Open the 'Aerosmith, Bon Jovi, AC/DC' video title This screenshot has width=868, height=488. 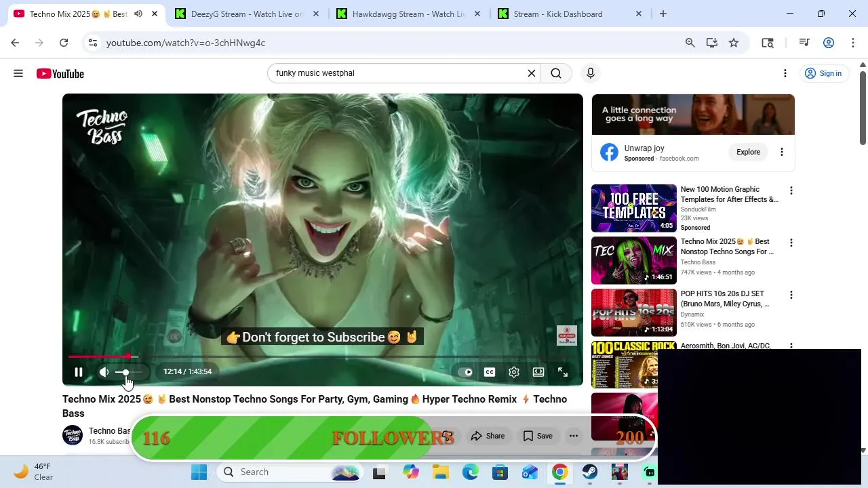726,346
